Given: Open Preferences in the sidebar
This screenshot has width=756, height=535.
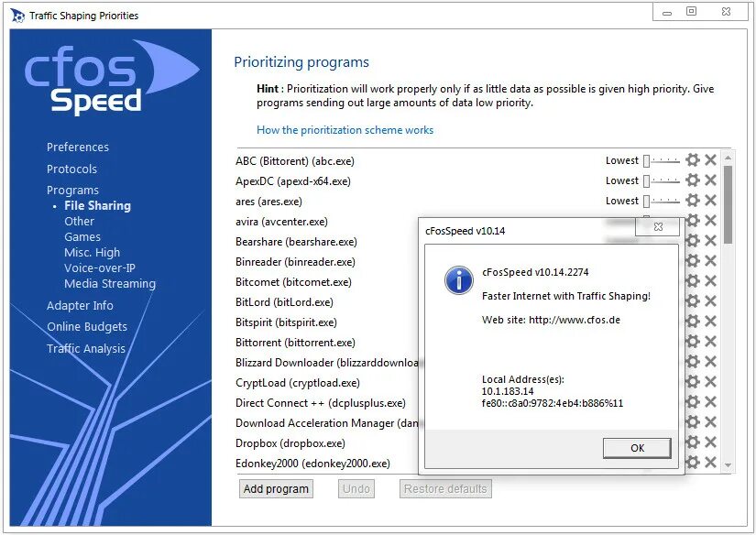Looking at the screenshot, I should tap(78, 147).
